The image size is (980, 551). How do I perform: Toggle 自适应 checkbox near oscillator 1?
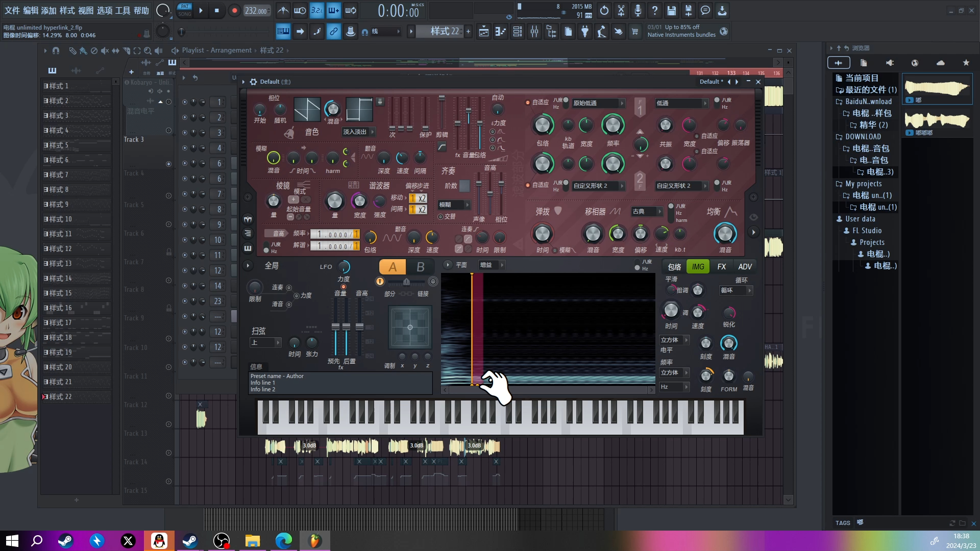[528, 102]
